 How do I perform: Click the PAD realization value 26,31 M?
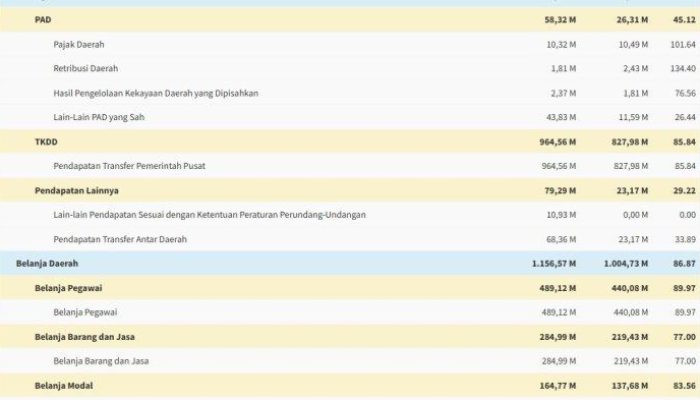click(x=632, y=20)
